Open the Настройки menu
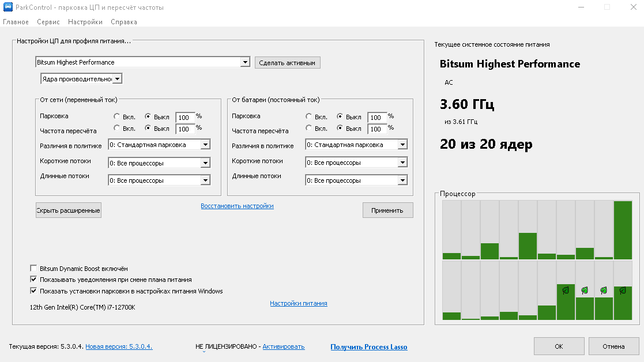Image resolution: width=644 pixels, height=362 pixels. pos(85,22)
